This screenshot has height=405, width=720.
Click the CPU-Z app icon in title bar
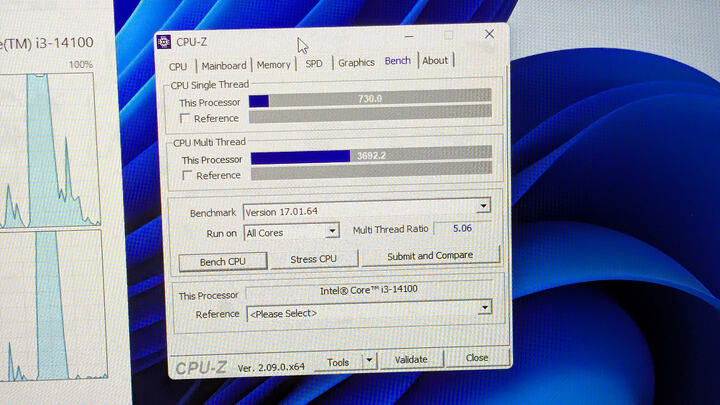pos(164,42)
